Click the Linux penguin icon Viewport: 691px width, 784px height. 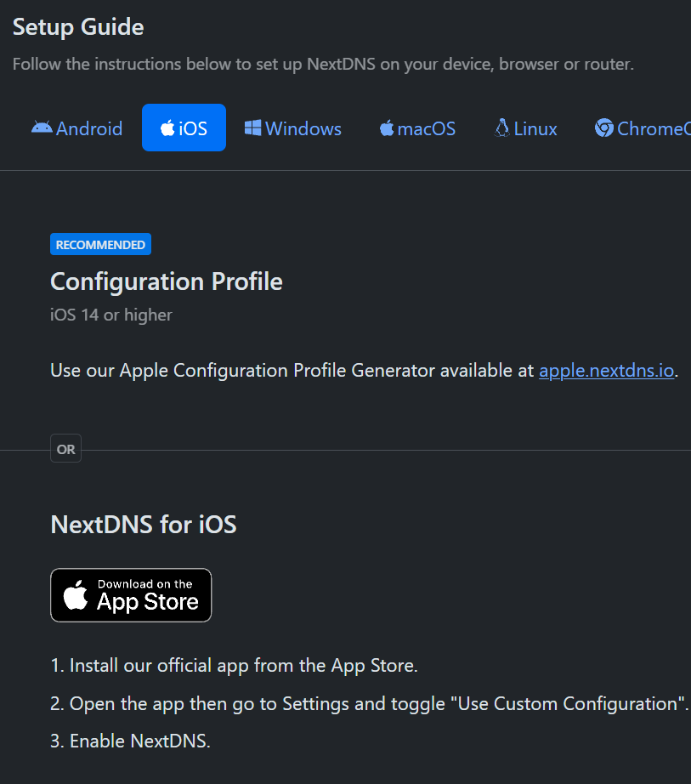502,128
